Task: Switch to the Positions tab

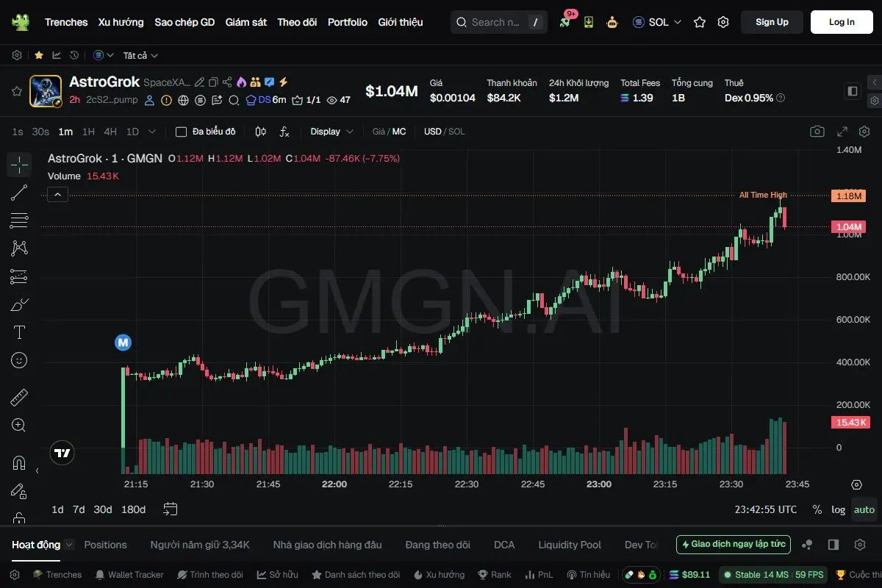Action: (x=105, y=545)
